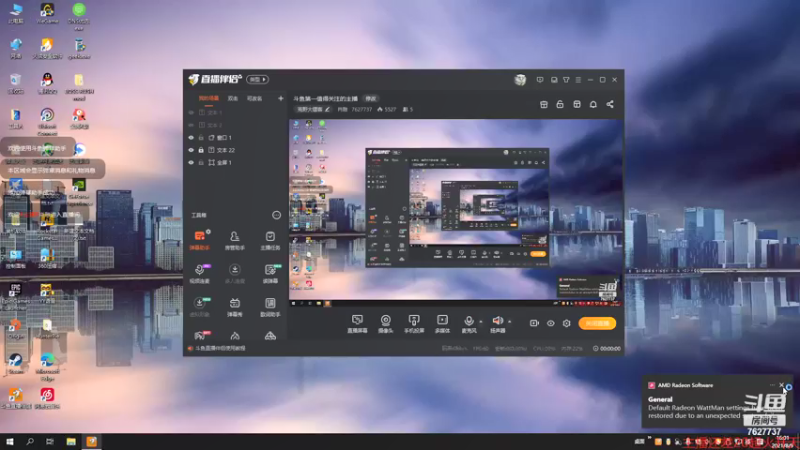
Task: Click the pill button after stream title
Action: (x=370, y=98)
